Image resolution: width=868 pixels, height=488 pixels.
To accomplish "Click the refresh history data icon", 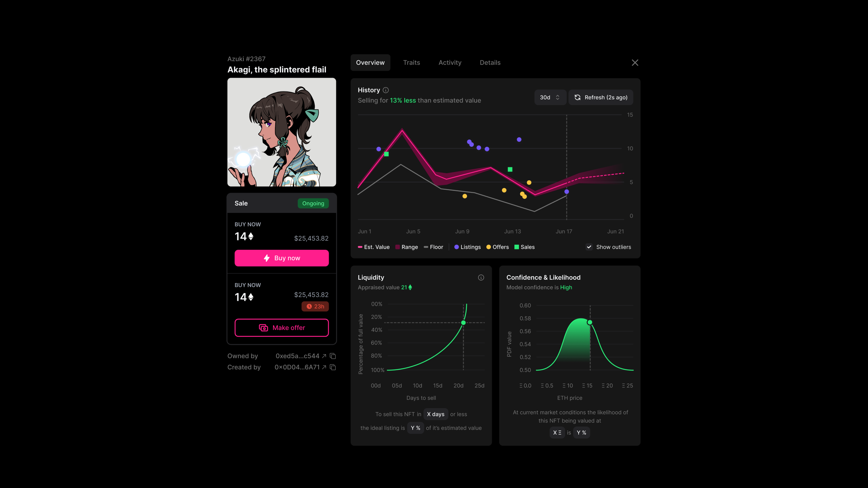I will 577,97.
